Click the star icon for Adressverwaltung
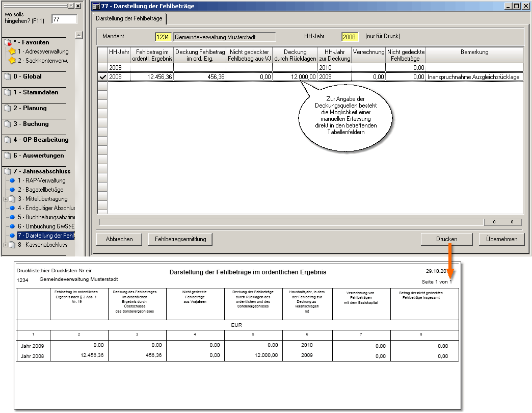Viewport: 532px width, 413px height. [12, 51]
